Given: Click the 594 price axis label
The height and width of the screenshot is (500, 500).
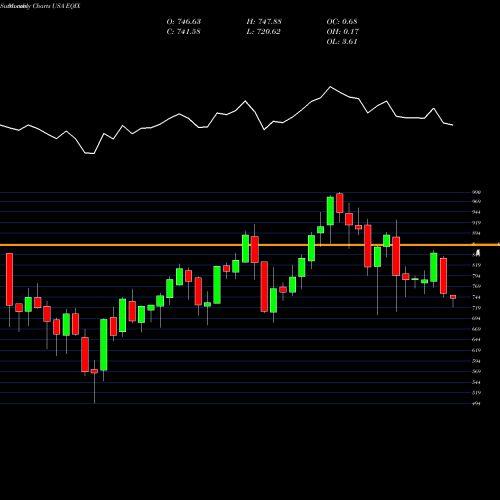Looking at the screenshot, I should [477, 361].
